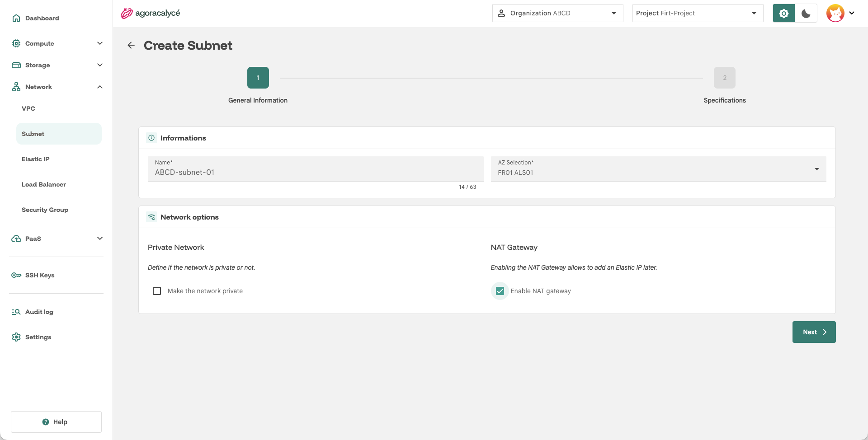Open Security Group in sidebar
This screenshot has height=440, width=868.
tap(59, 210)
